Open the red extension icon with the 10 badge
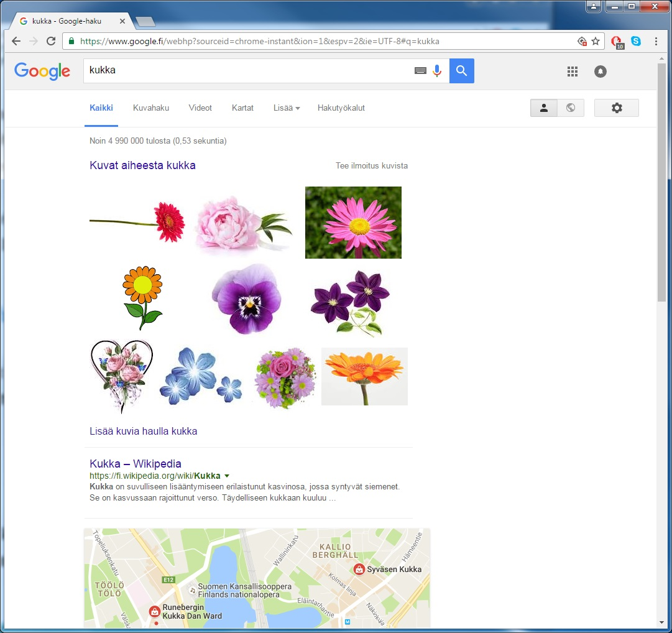This screenshot has height=633, width=672. tap(617, 42)
